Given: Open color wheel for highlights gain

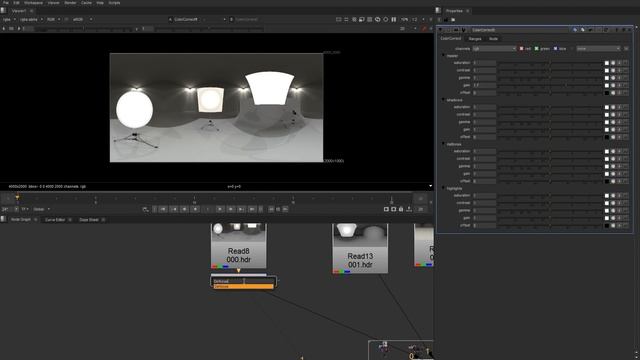Looking at the screenshot, I should pyautogui.click(x=613, y=218).
